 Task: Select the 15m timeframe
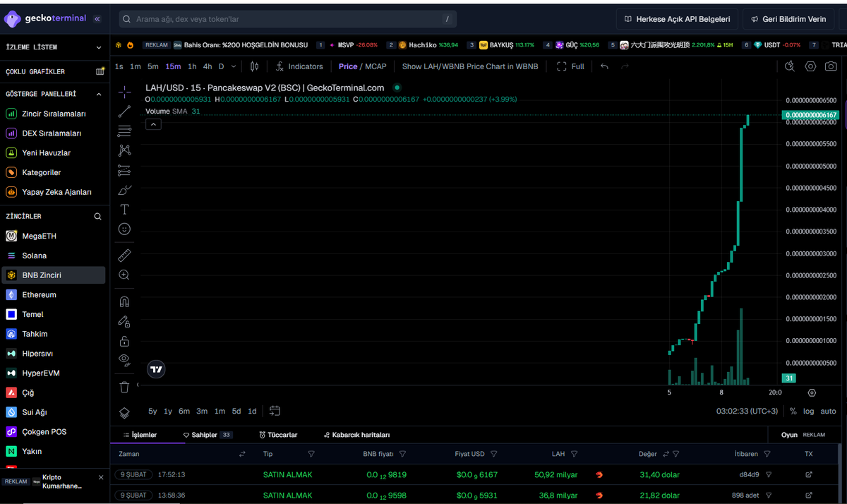173,66
